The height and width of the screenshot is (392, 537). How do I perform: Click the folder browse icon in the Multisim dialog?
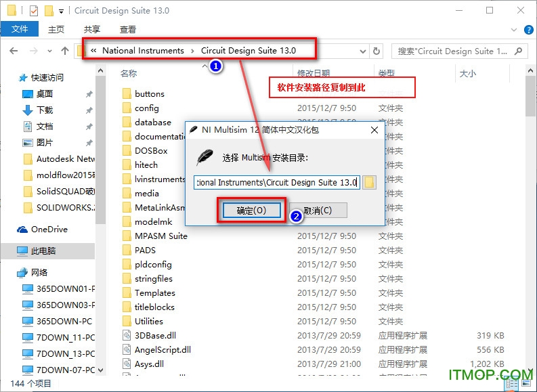coord(369,183)
